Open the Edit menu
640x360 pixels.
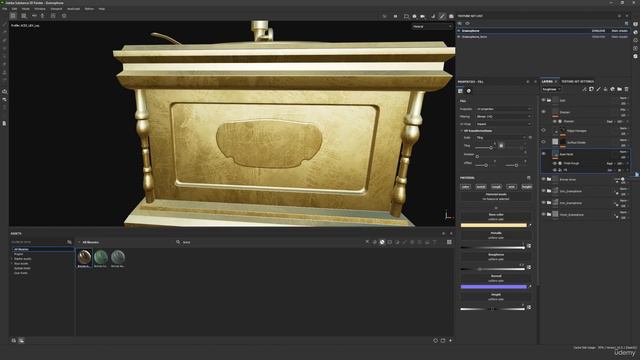pos(14,9)
